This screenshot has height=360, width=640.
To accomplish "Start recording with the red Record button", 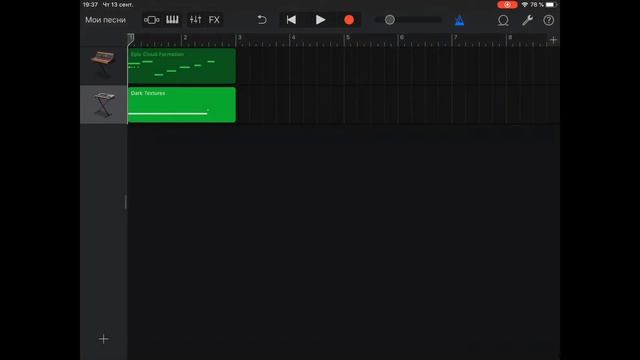I will point(349,20).
